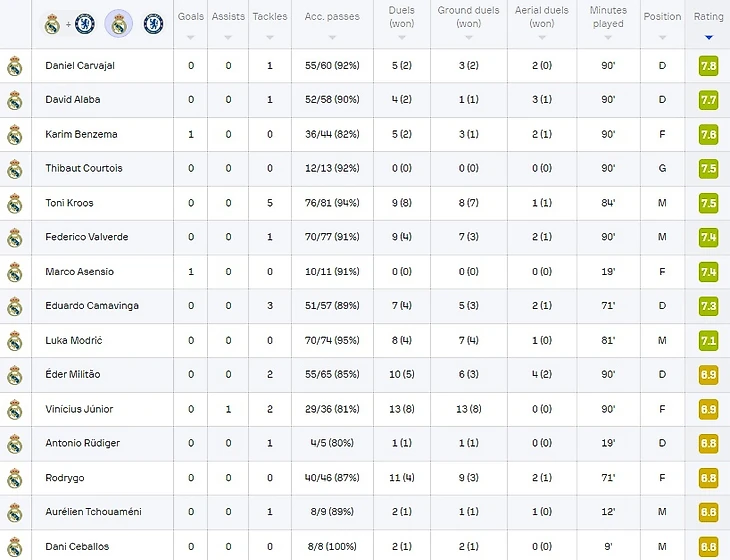The image size is (730, 560).
Task: Click the club crest next to Karim Benzema
Action: tap(14, 135)
